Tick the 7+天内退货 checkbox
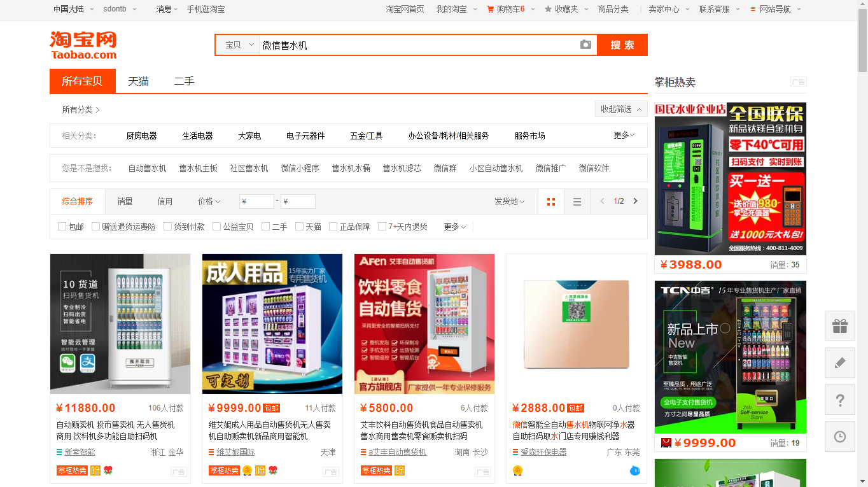This screenshot has width=868, height=487. click(x=382, y=226)
